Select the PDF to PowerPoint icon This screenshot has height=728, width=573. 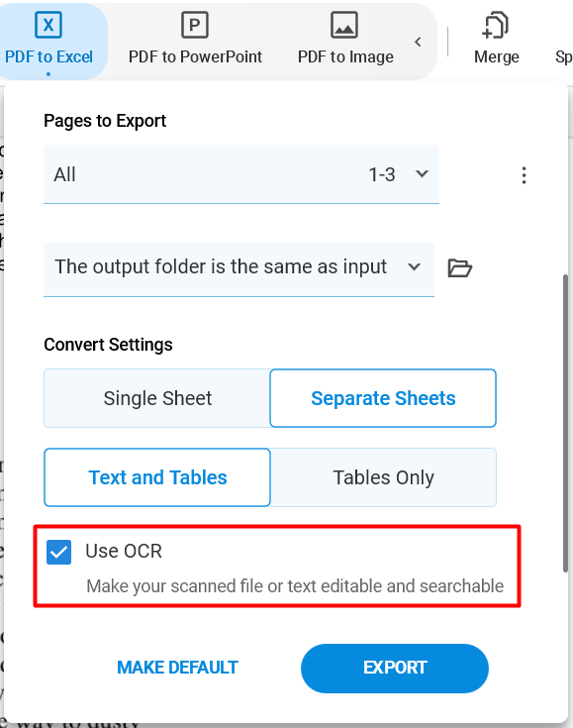pyautogui.click(x=195, y=25)
